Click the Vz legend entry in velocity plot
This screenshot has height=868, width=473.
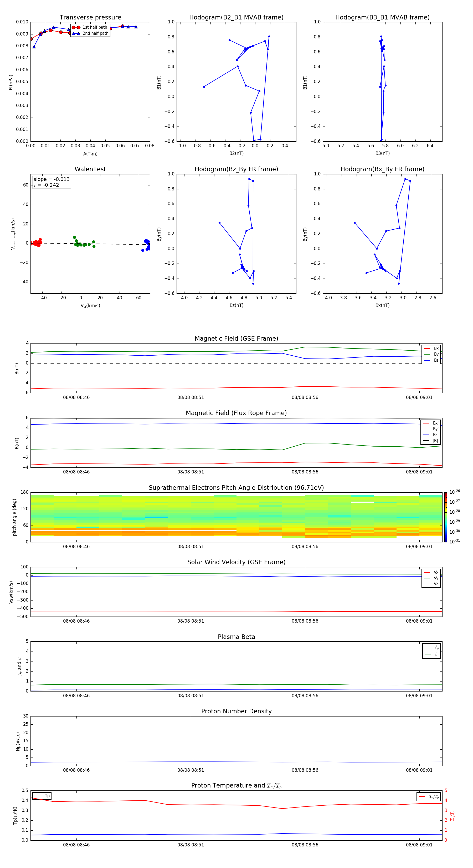(431, 584)
